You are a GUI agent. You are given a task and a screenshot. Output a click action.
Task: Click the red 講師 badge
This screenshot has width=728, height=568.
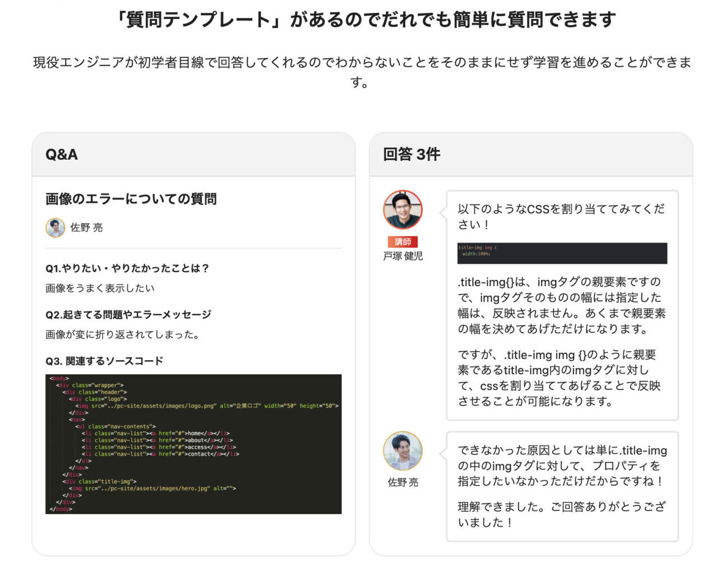[403, 241]
